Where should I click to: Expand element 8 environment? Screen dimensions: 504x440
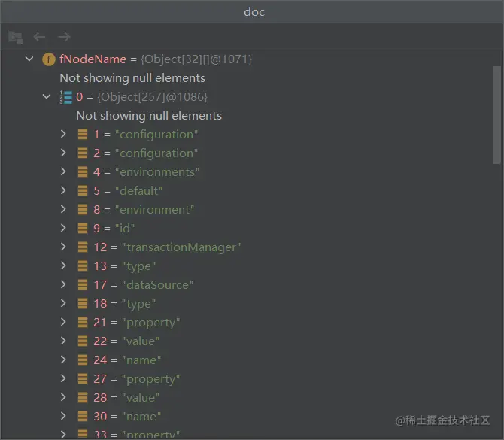(x=63, y=209)
